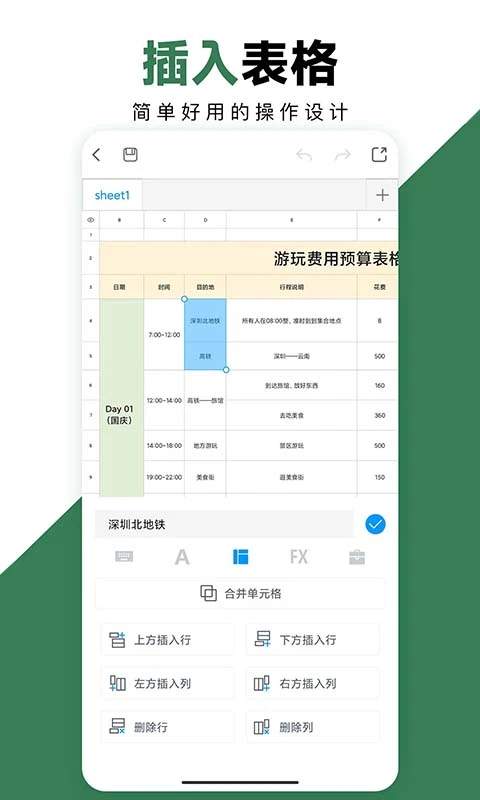Select the 目的地 header cell

click(x=205, y=287)
